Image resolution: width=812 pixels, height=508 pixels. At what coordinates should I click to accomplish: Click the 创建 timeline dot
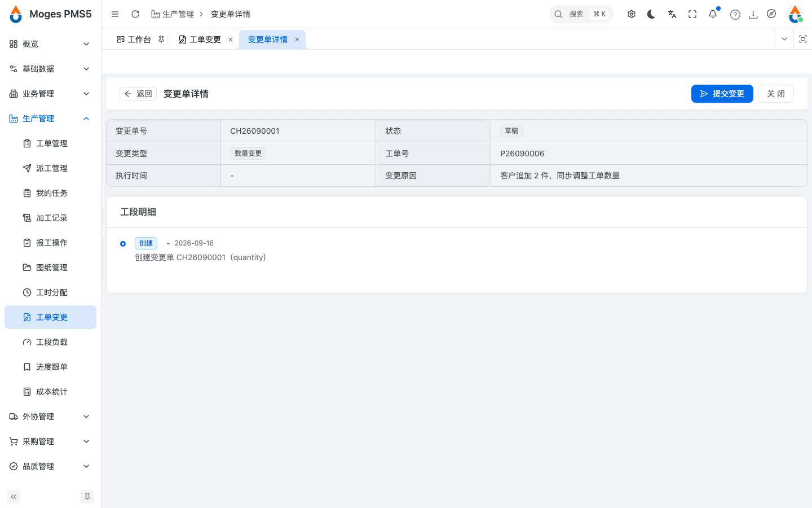123,244
